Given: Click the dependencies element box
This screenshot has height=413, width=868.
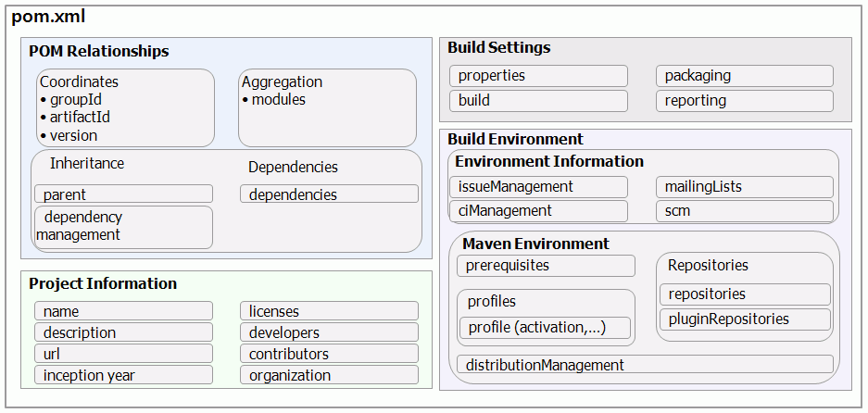Looking at the screenshot, I should tap(329, 194).
